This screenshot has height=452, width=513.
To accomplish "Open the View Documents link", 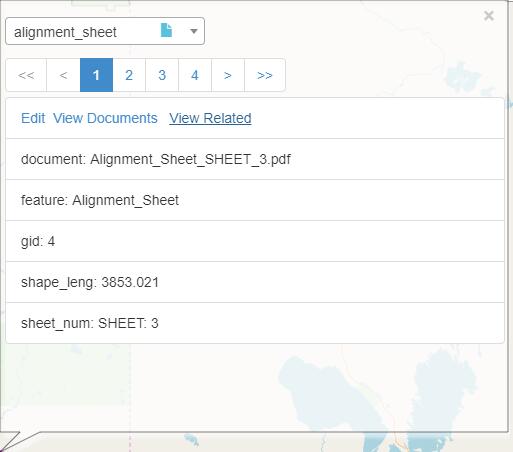I will (x=105, y=118).
